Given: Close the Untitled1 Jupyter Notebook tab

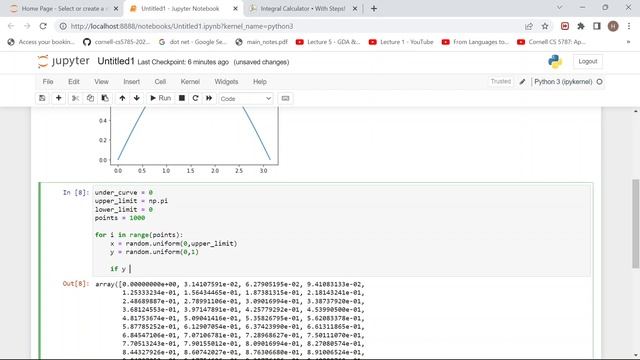Looking at the screenshot, I should coord(235,9).
